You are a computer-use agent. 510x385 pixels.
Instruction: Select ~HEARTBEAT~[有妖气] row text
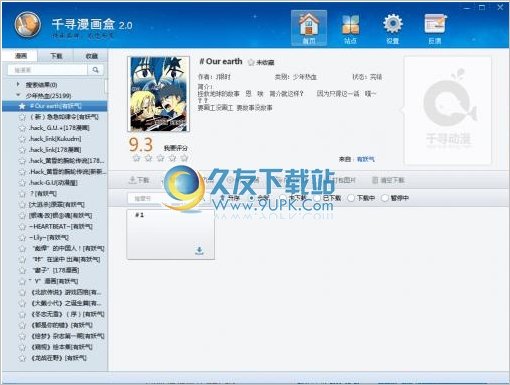tap(61, 227)
